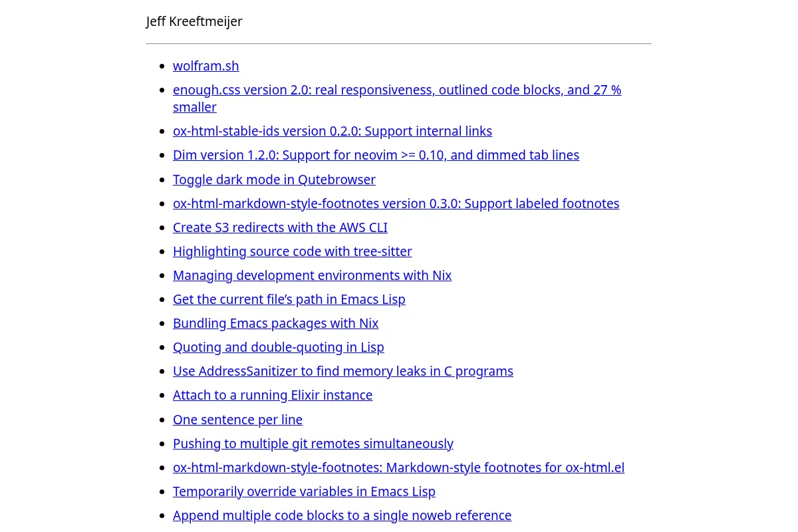
Task: Open Temporarily override variables in Emacs Lisp
Action: coord(304,491)
